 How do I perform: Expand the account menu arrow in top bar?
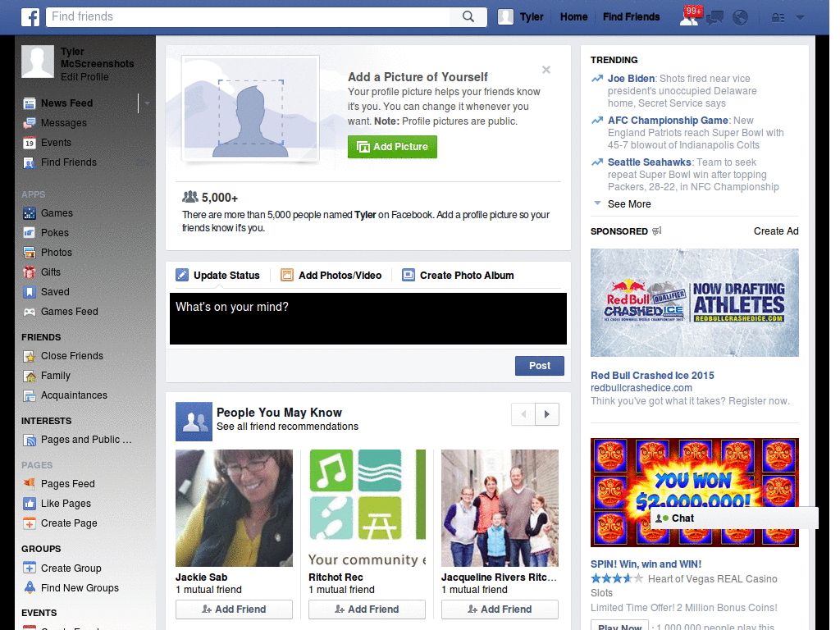click(801, 18)
